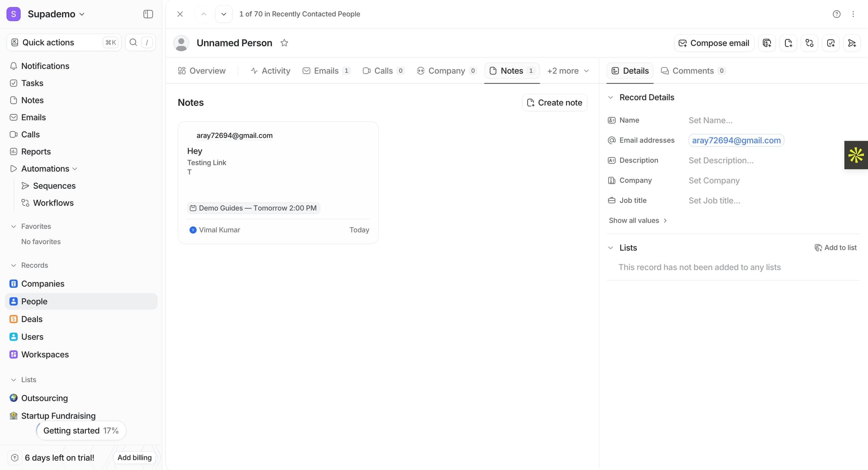
Task: Click the add-to-list icon beside Compose email
Action: [x=767, y=43]
